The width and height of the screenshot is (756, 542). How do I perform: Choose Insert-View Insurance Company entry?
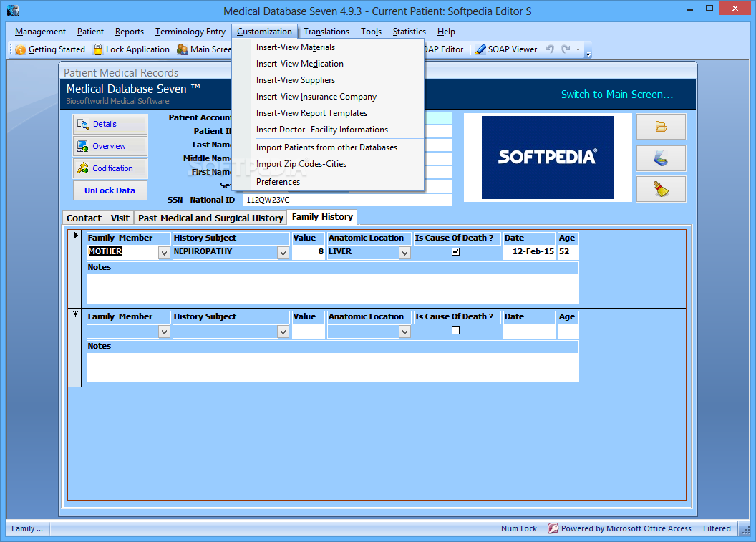coord(328,97)
